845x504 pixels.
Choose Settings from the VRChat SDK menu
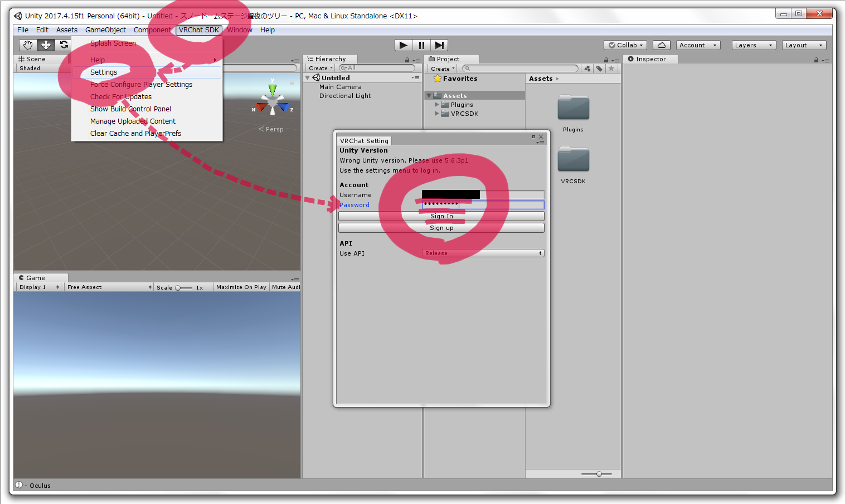(x=147, y=72)
